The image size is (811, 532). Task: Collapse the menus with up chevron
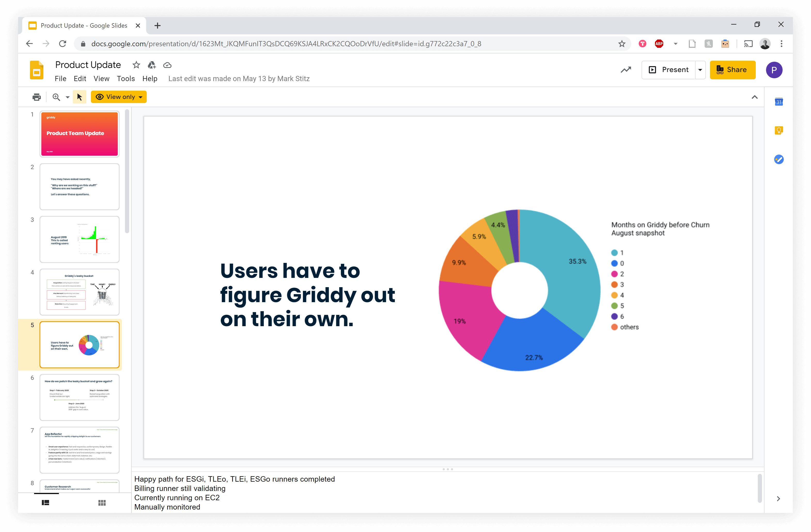(755, 97)
